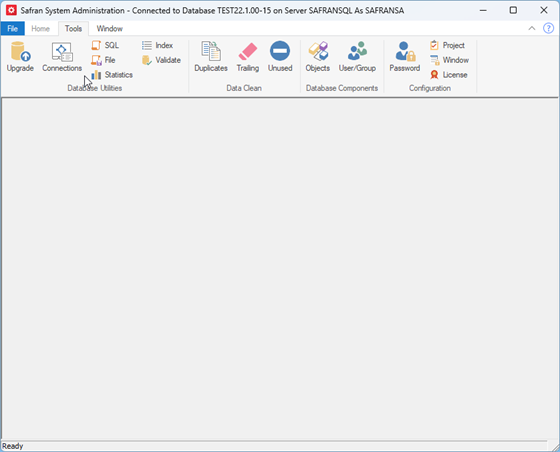This screenshot has height=452, width=560.
Task: Open the Unused data clean tool
Action: (280, 57)
